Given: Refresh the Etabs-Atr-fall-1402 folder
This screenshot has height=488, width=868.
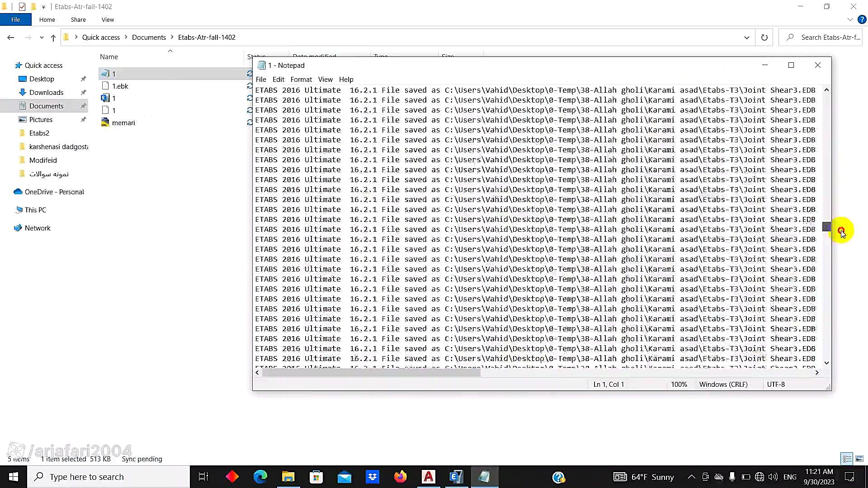Looking at the screenshot, I should (x=764, y=38).
